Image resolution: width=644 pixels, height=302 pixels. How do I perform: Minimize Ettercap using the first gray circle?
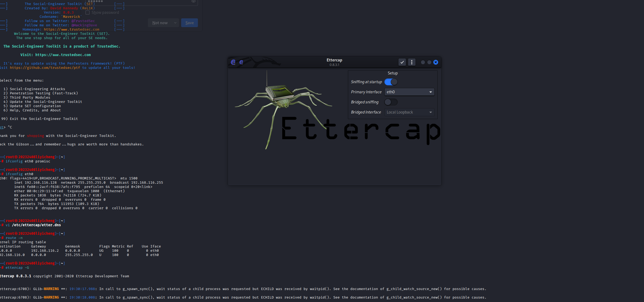tap(423, 62)
